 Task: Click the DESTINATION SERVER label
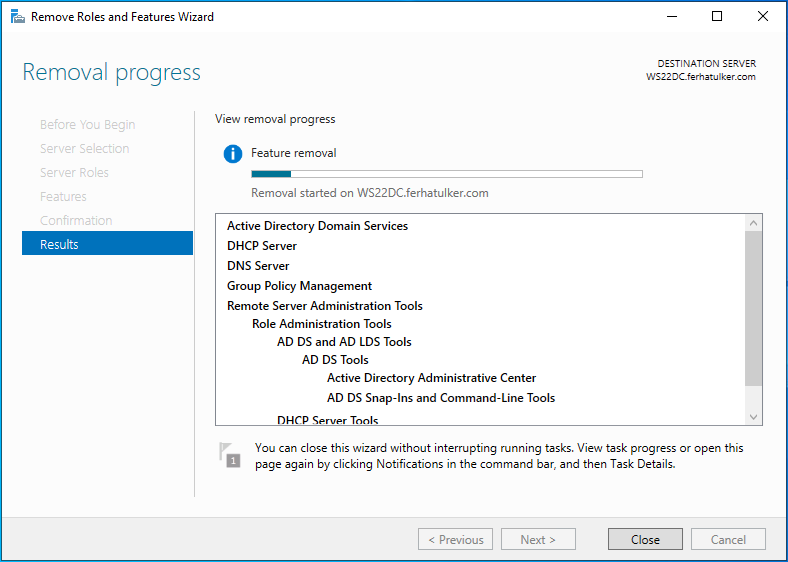[x=707, y=64]
